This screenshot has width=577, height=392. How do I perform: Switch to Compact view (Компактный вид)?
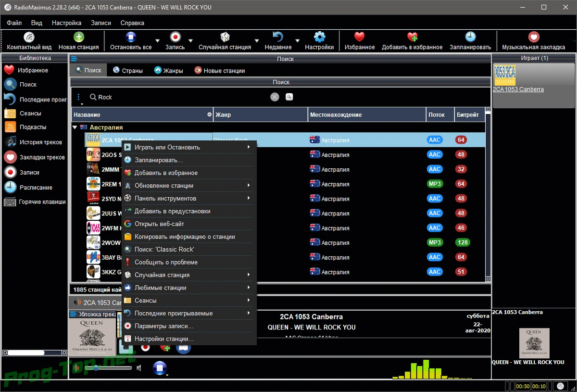[x=29, y=41]
